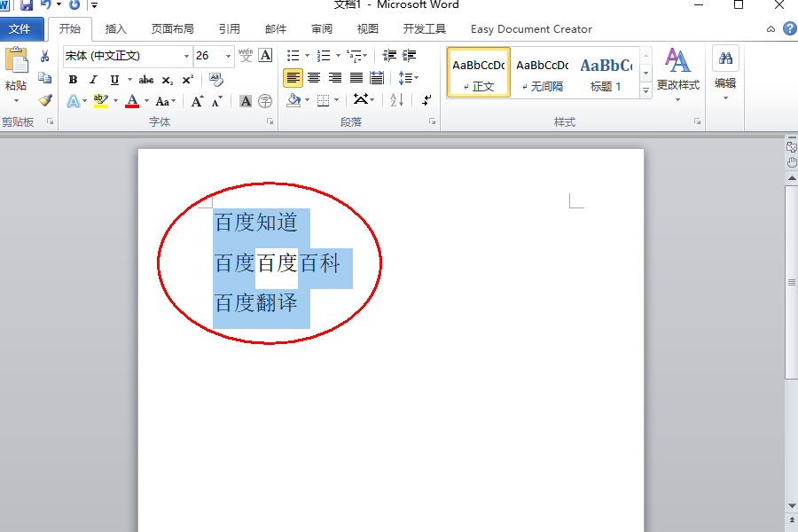Toggle Character Shading A button

pyautogui.click(x=246, y=101)
